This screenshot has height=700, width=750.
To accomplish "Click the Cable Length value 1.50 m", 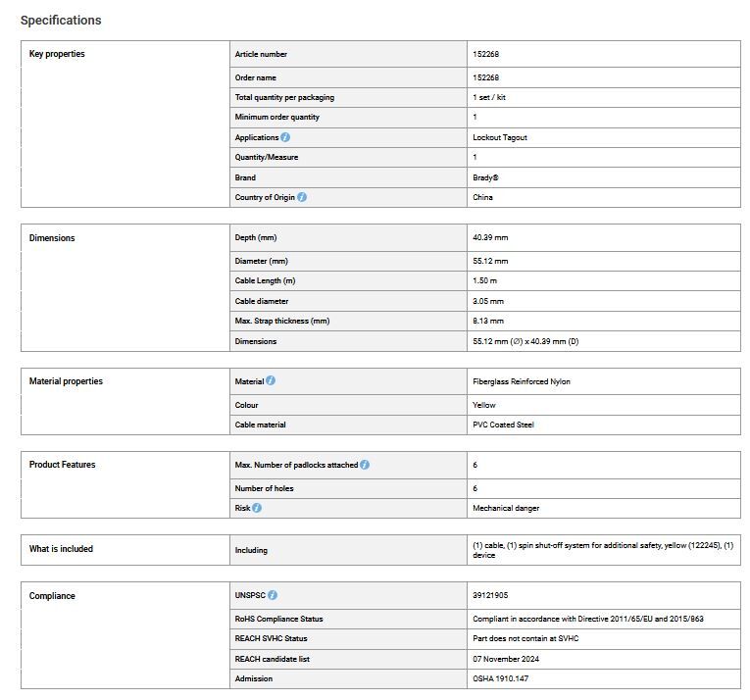I will (x=484, y=280).
